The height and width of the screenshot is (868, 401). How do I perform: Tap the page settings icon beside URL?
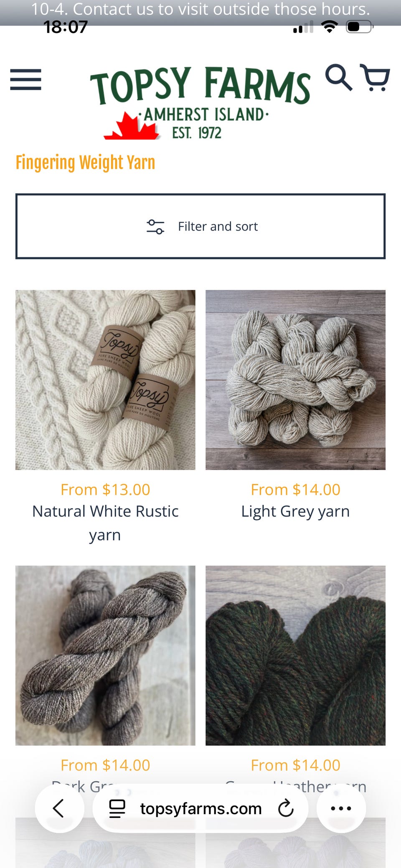[117, 808]
